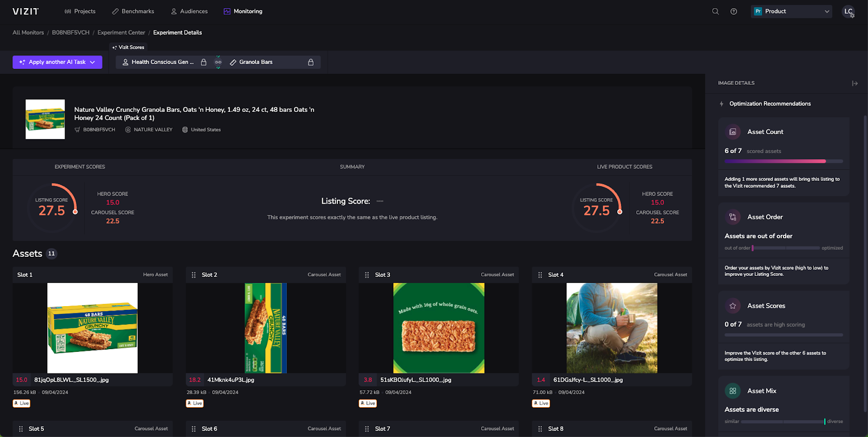The width and height of the screenshot is (868, 437).
Task: Click the lightning icon by Optimization Recommendations
Action: (722, 104)
